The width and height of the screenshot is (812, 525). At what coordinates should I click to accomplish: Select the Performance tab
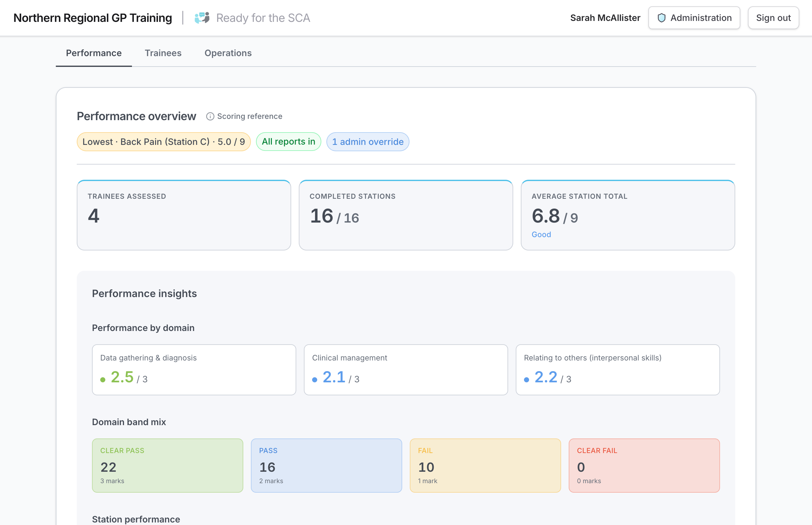[94, 53]
